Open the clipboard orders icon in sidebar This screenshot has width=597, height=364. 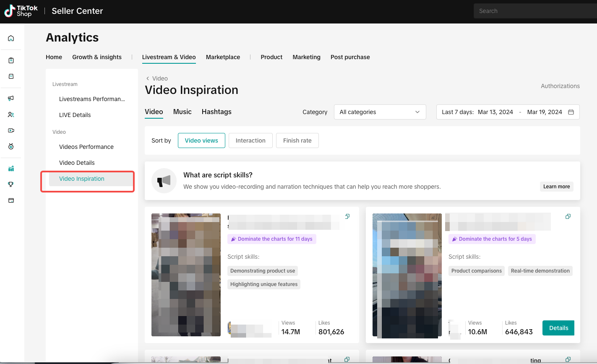pyautogui.click(x=11, y=60)
